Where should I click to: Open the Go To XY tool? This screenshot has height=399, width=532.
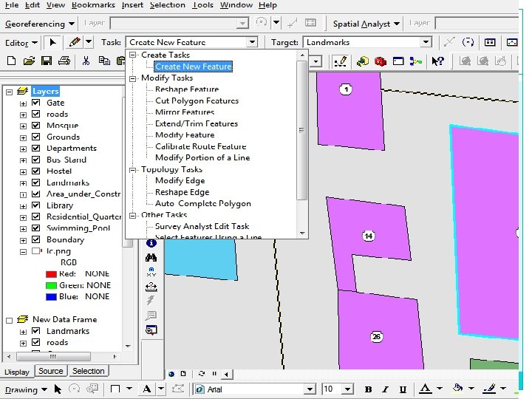click(151, 272)
